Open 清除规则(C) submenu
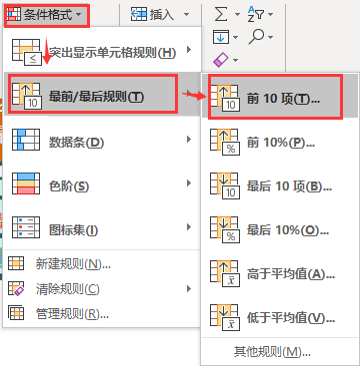This screenshot has height=366, width=360. (102, 289)
